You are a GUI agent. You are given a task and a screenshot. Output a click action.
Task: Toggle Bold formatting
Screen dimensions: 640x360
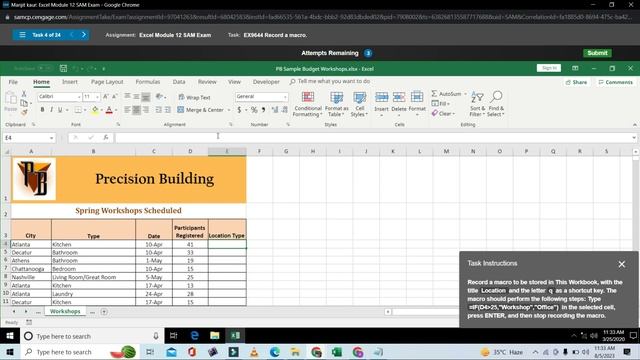coord(42,110)
